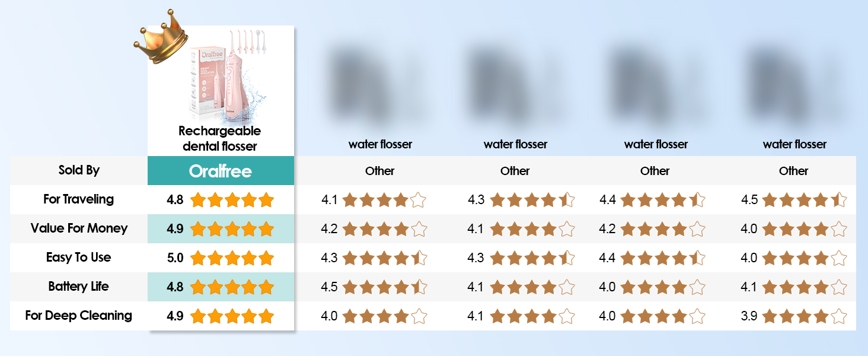Click the second competitor's water flosser title
The width and height of the screenshot is (868, 356).
515,144
